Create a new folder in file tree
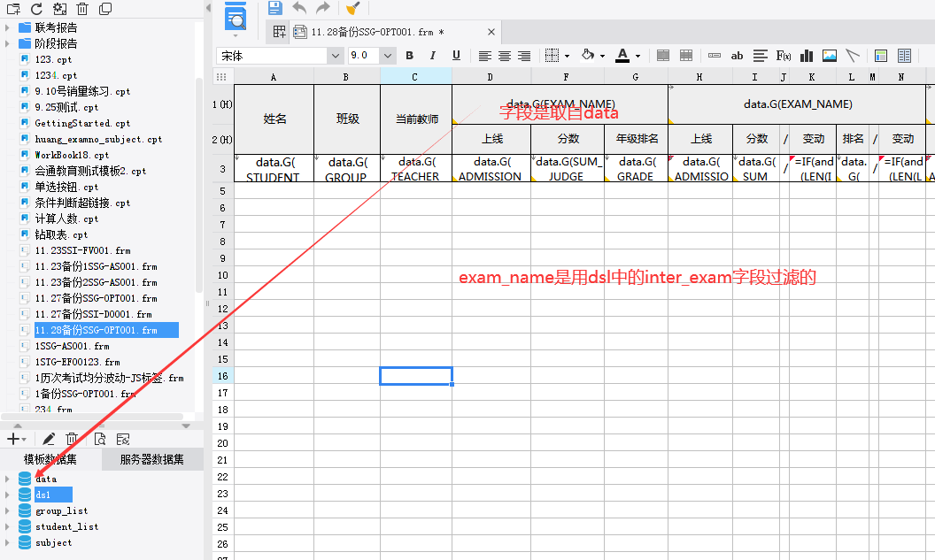Viewport: 935px width, 560px height. (13, 9)
